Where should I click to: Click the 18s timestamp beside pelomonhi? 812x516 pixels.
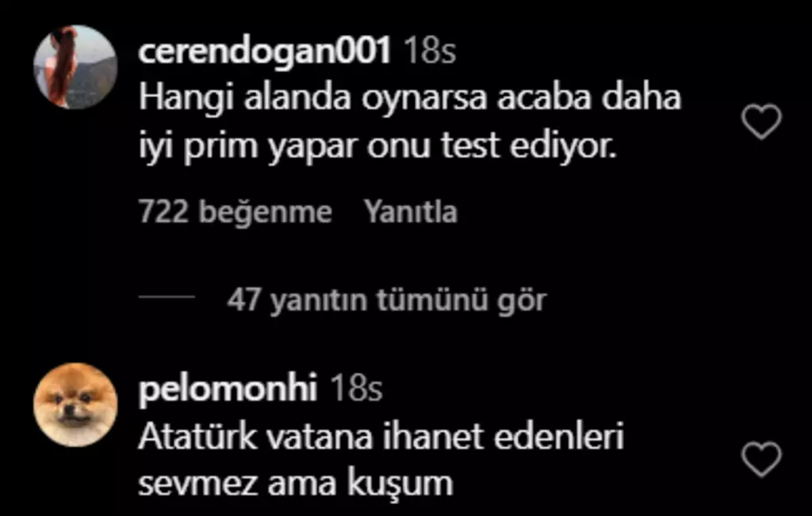pyautogui.click(x=356, y=388)
